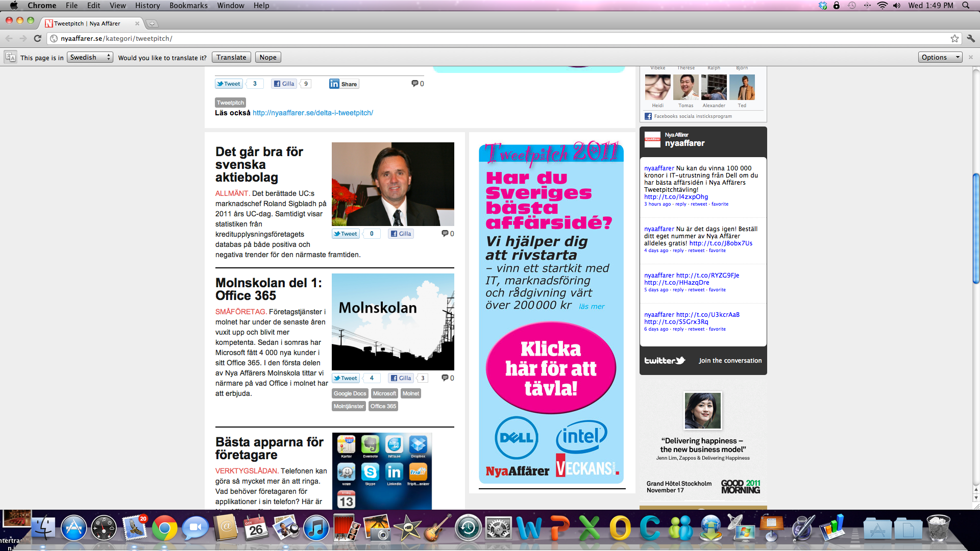Open the Window menu

[x=231, y=6]
